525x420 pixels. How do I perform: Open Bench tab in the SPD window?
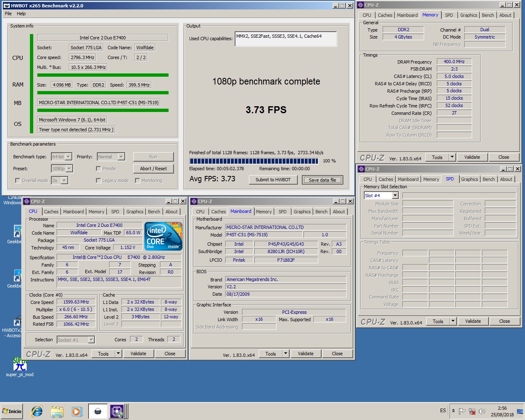[488, 179]
